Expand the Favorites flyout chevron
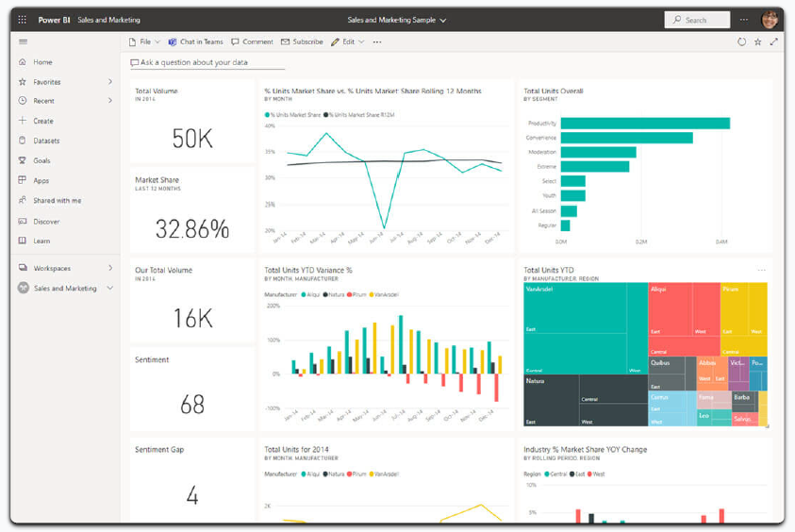This screenshot has height=532, width=795. click(x=110, y=82)
